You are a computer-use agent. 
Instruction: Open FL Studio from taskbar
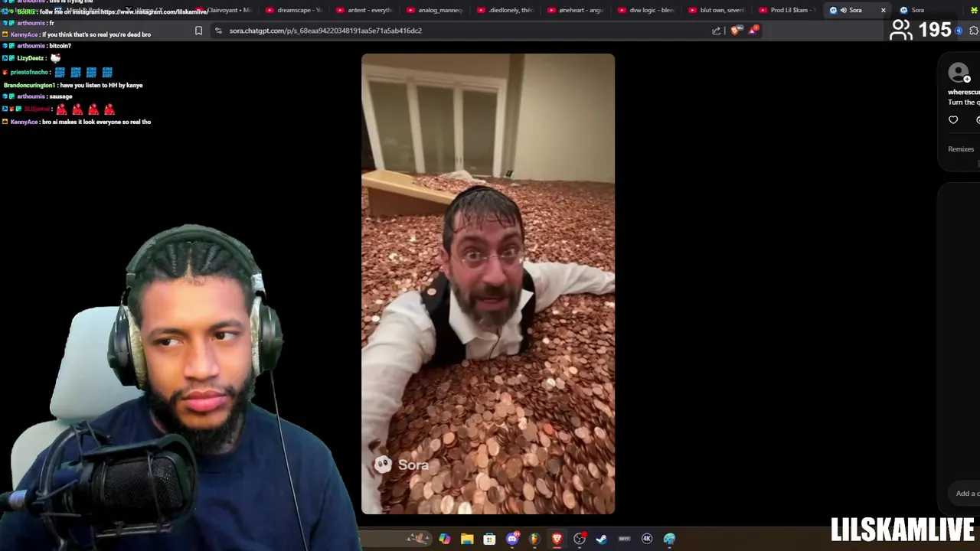(x=534, y=539)
